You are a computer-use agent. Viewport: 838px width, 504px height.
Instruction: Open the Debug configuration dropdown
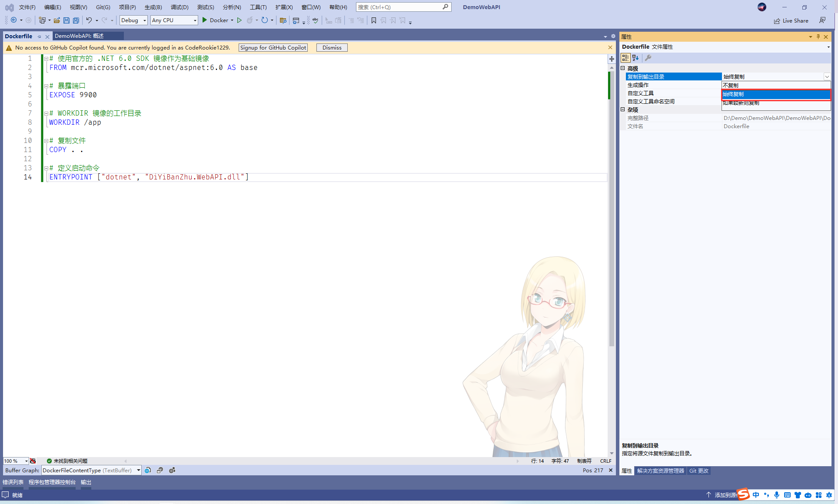(x=133, y=20)
